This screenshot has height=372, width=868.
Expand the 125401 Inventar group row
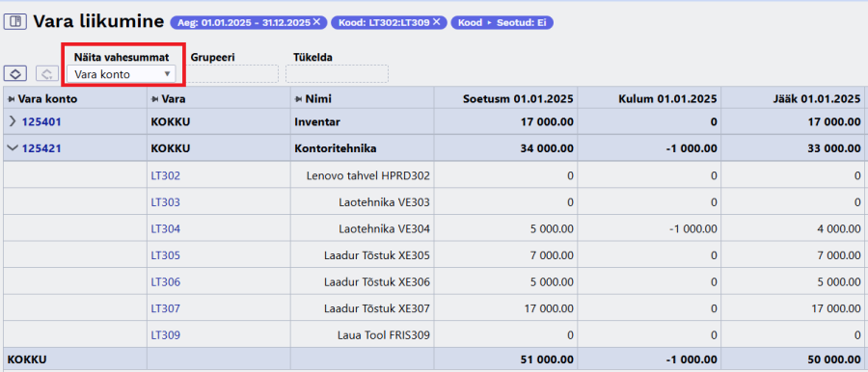[x=13, y=121]
